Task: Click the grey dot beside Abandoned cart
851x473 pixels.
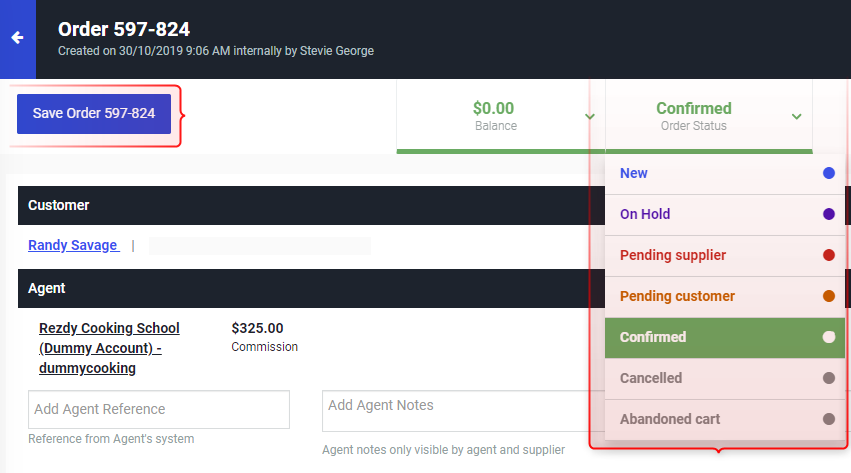Action: 829,419
